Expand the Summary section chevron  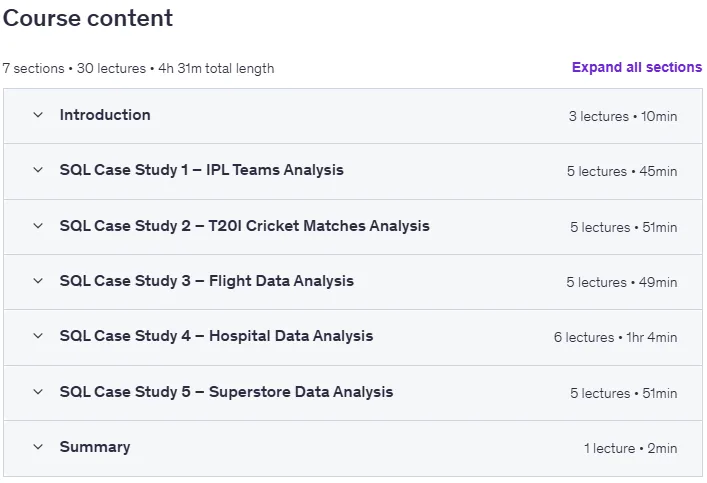[38, 447]
